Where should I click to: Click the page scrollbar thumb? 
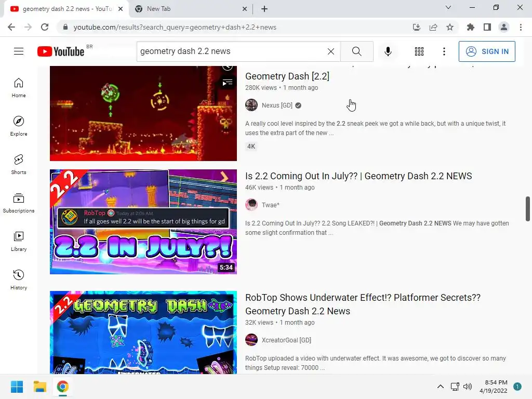click(528, 208)
